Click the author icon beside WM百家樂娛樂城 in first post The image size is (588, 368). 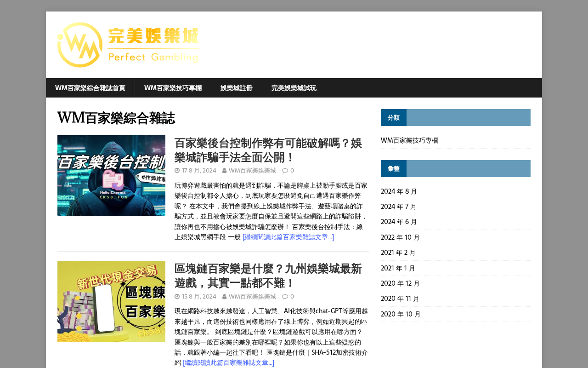pos(224,171)
